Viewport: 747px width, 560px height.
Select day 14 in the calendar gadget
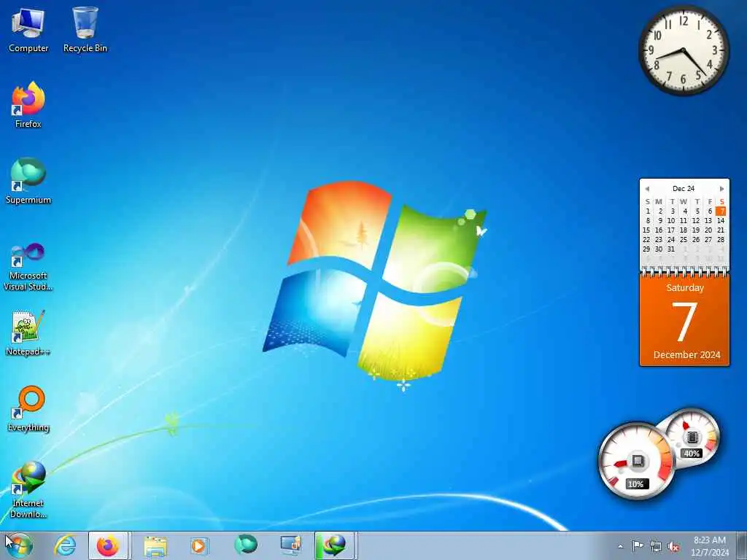[721, 220]
